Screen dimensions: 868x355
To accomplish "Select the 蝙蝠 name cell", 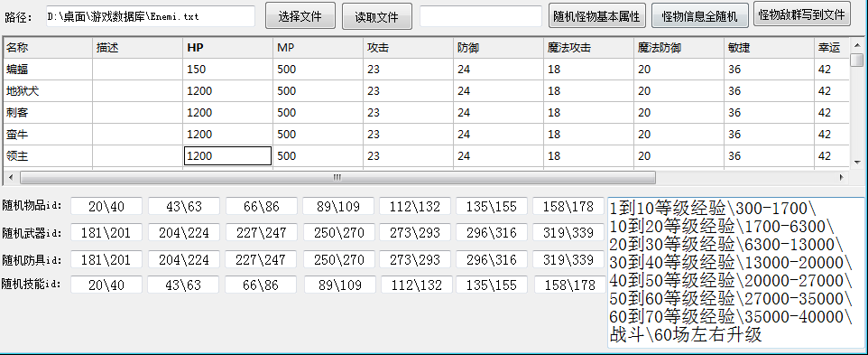I will pos(48,70).
